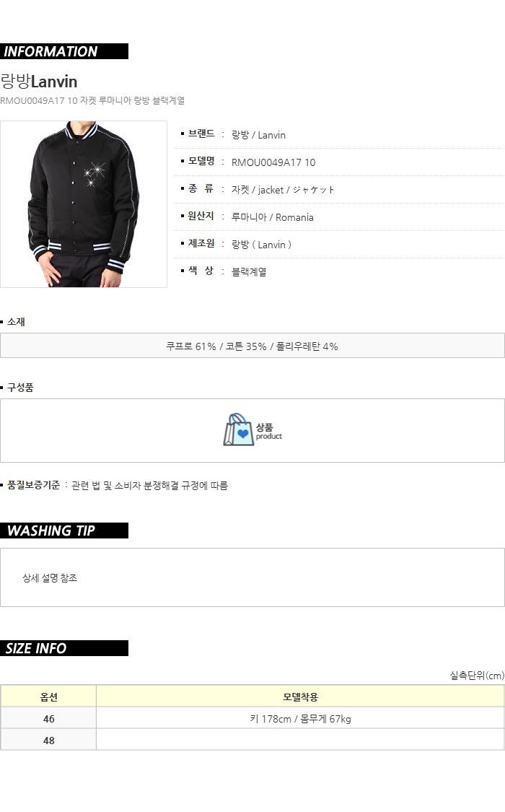Screen dimensions: 505x812
Task: Click the 종류 jacket type row
Action: coord(338,190)
